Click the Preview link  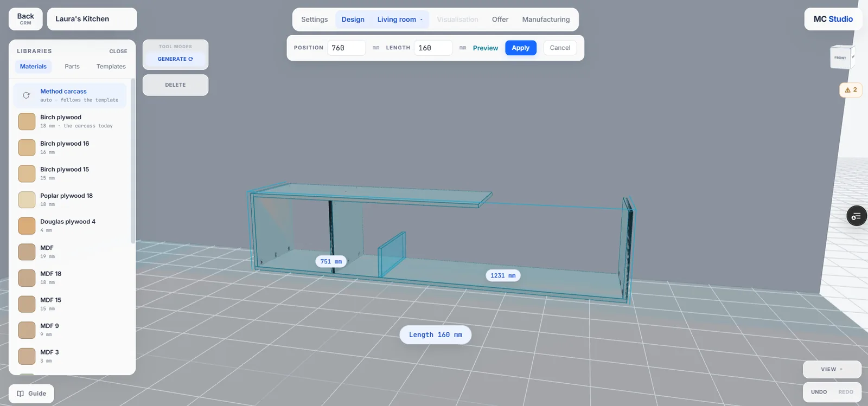[x=486, y=48]
